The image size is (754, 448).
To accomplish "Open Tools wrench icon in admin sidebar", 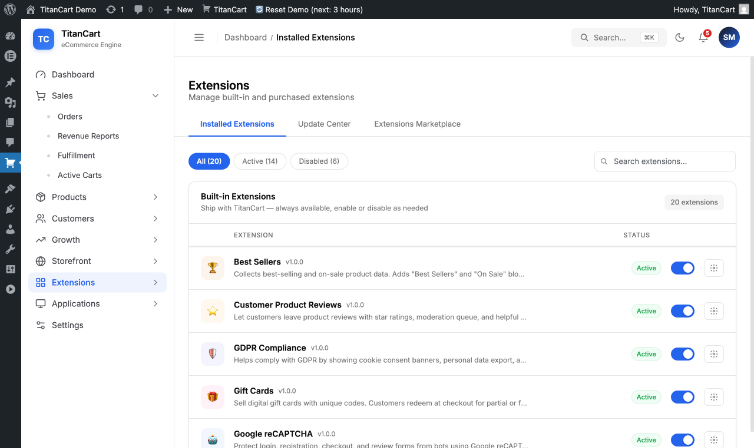I will pos(10,249).
